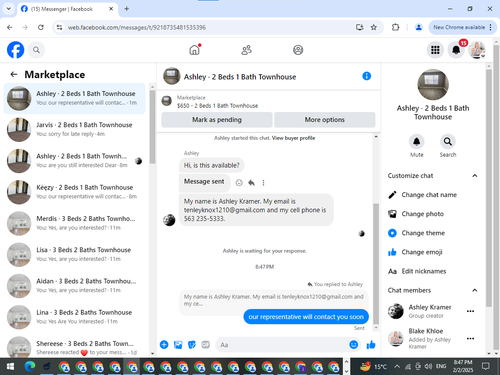Show hidden system tray icons
The height and width of the screenshot is (375, 500).
click(x=397, y=367)
